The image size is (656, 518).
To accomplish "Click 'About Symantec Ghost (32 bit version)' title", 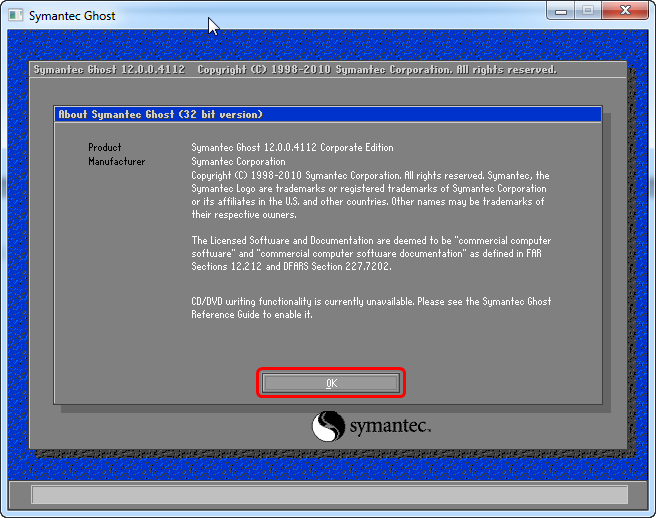I will point(160,115).
